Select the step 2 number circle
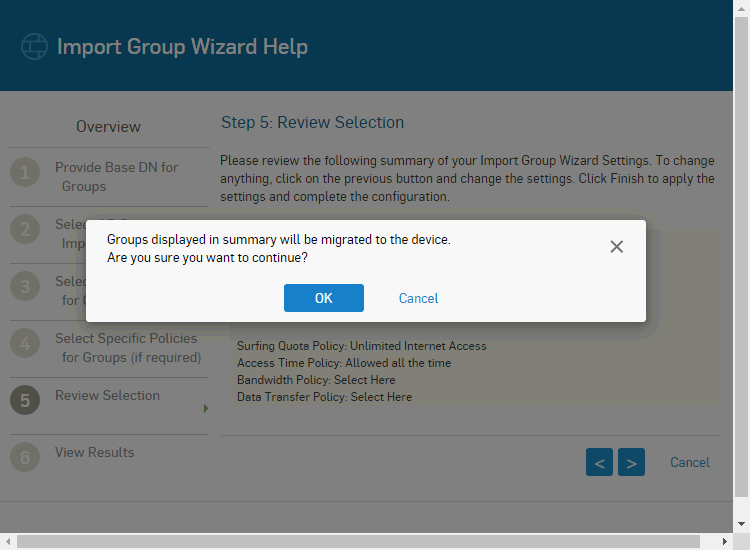Viewport: 750px width, 550px height. click(x=25, y=230)
